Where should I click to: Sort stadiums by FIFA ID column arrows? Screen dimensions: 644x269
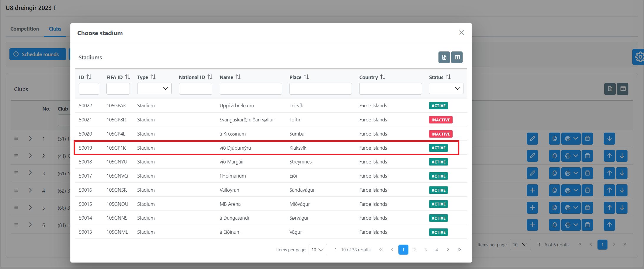click(128, 77)
